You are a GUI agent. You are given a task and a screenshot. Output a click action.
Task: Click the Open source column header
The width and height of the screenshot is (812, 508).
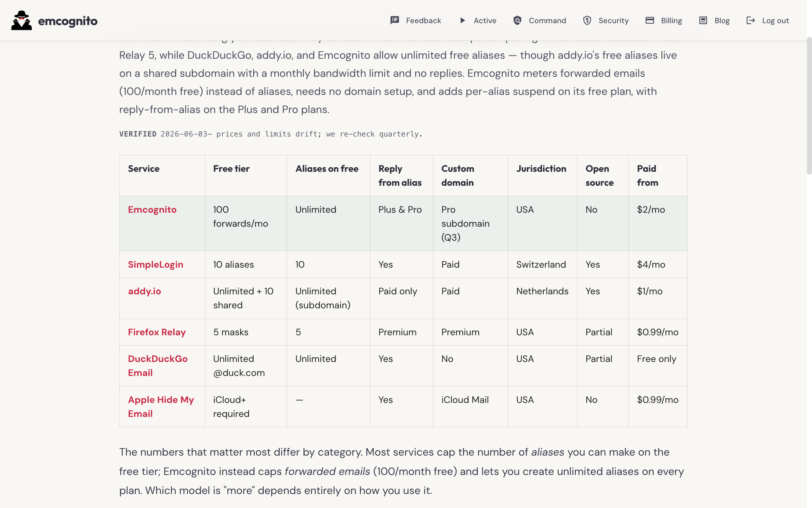click(603, 176)
